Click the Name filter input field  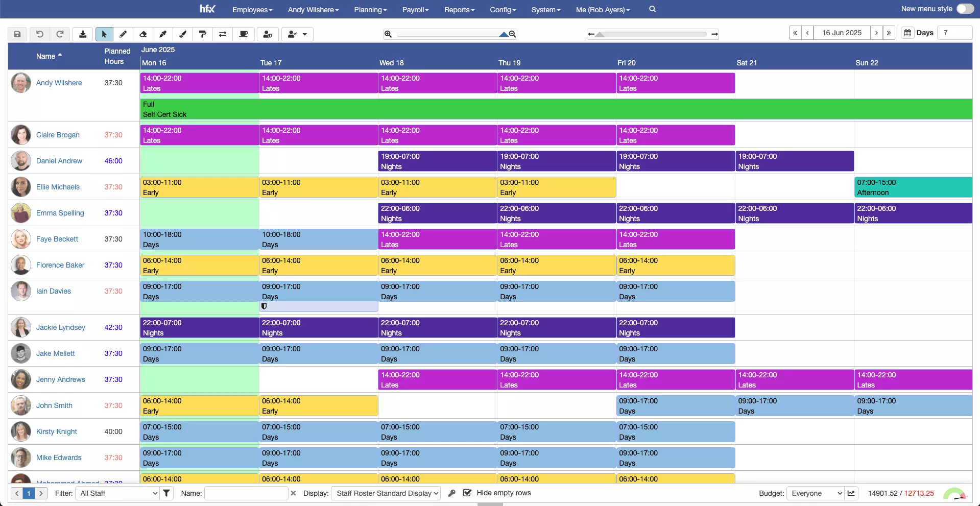pyautogui.click(x=246, y=493)
